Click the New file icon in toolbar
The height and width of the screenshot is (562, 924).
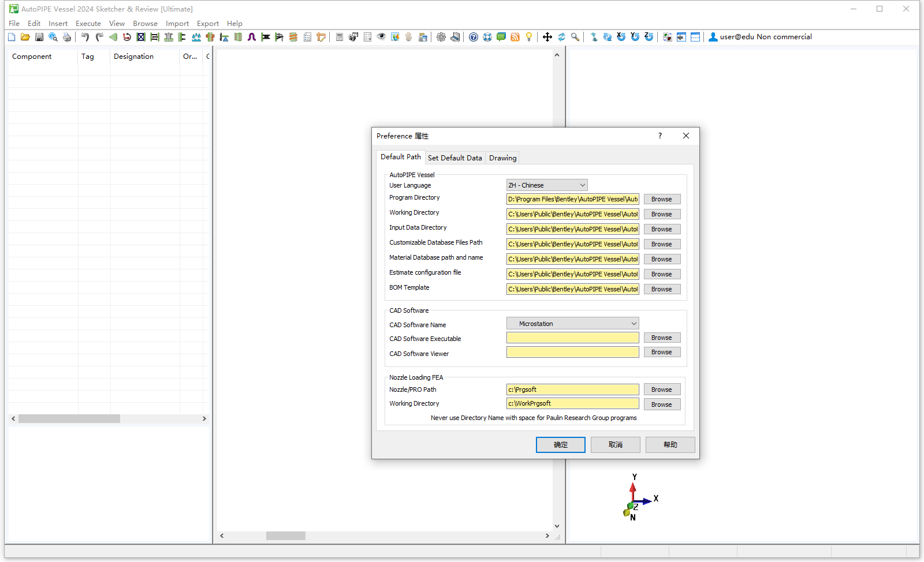12,37
